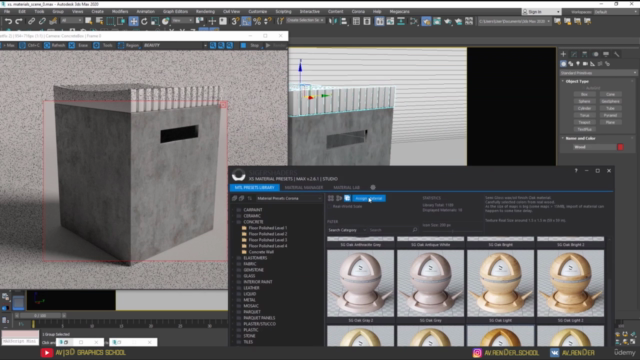Toggle the 3D Snaps button
The image size is (640, 360).
point(235,21)
